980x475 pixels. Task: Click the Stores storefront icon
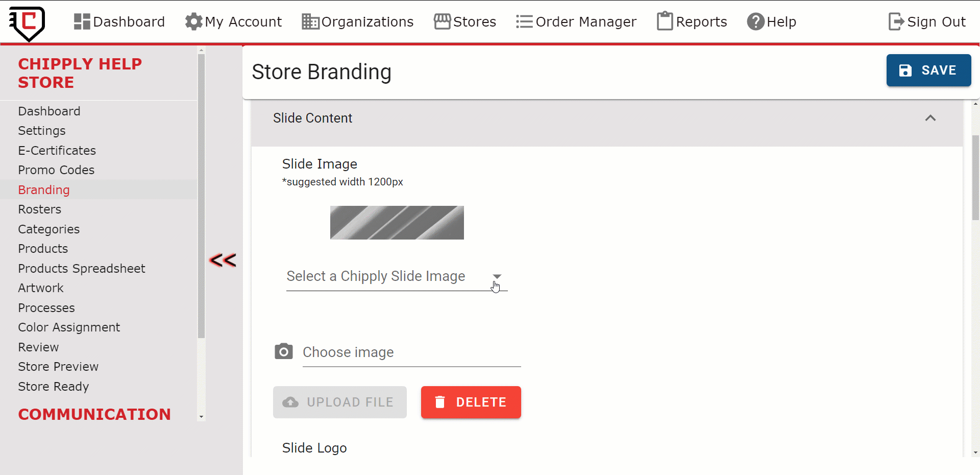click(x=442, y=21)
